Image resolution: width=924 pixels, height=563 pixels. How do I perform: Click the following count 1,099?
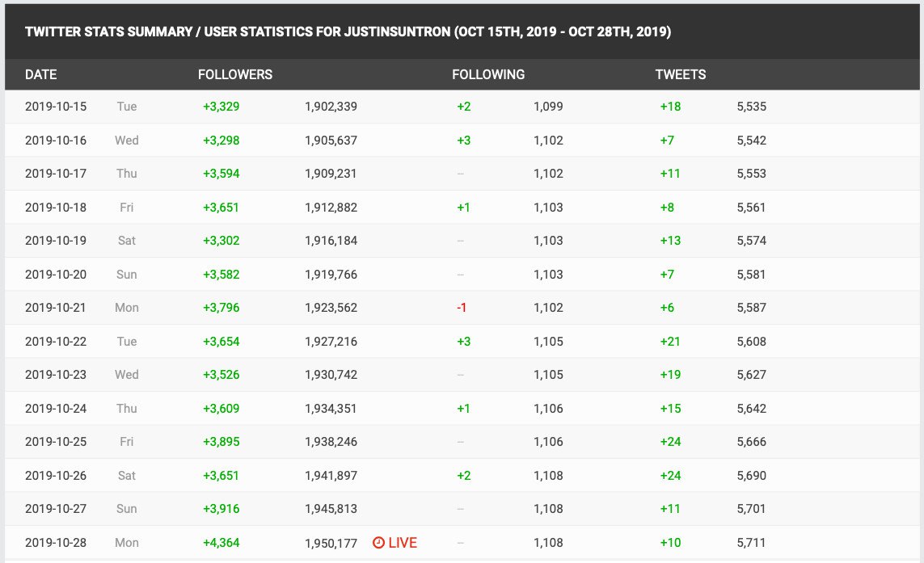coord(548,107)
